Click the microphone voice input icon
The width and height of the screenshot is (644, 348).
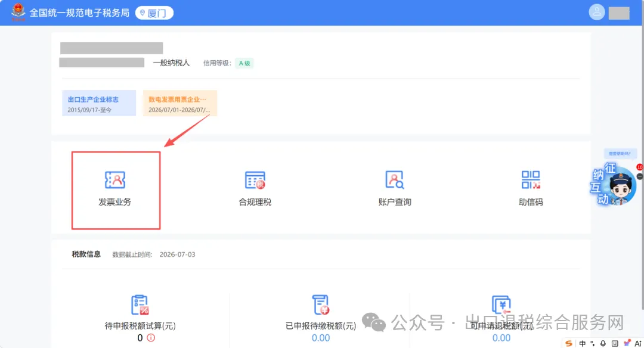click(603, 343)
